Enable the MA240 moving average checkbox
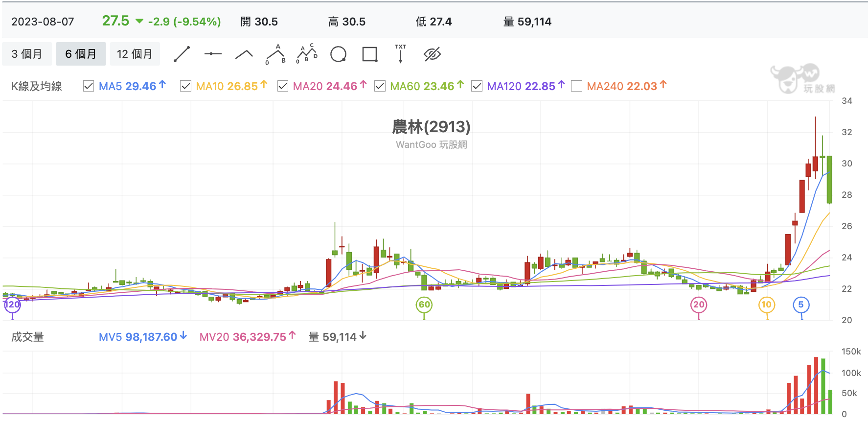 576,86
